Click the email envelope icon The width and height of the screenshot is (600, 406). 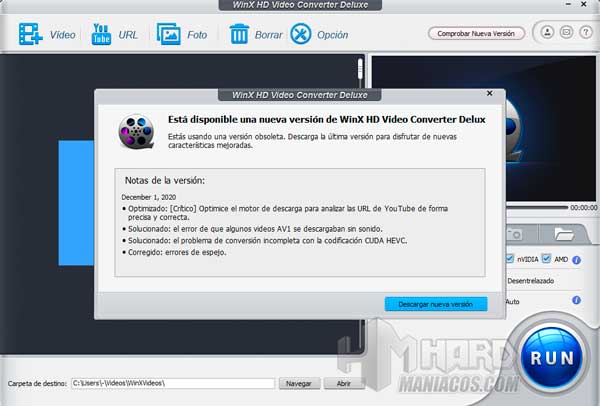click(566, 33)
